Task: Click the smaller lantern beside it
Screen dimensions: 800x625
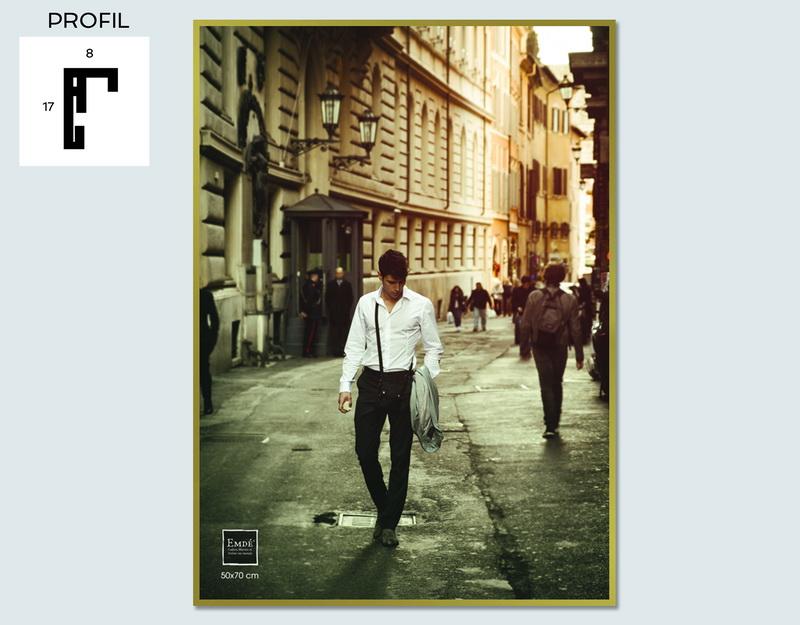Action: 368,131
